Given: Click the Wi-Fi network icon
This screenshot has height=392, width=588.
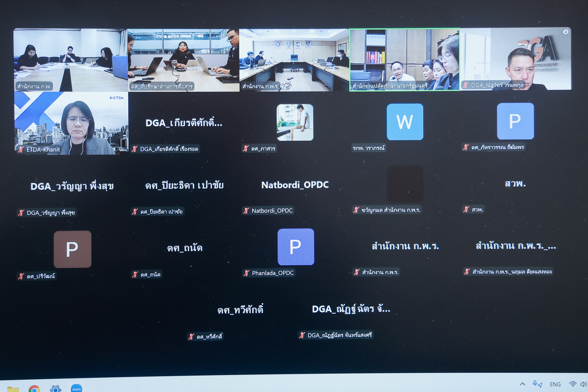Looking at the screenshot, I should click(x=572, y=384).
